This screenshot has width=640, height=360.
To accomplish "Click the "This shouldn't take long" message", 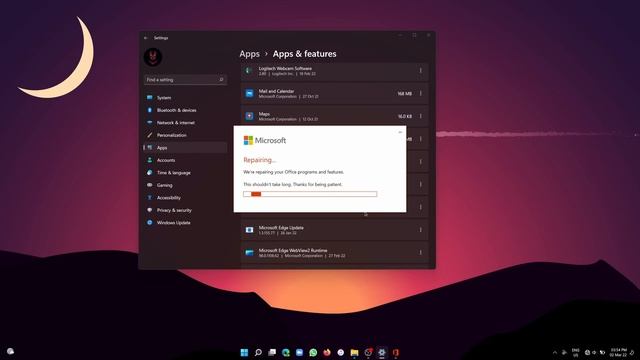I will (x=293, y=184).
